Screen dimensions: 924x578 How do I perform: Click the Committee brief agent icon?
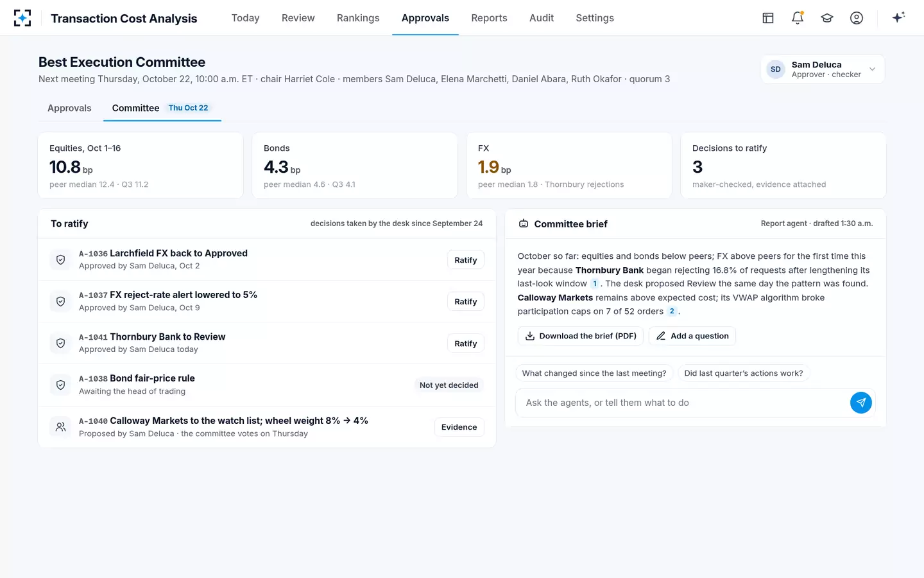(x=524, y=223)
